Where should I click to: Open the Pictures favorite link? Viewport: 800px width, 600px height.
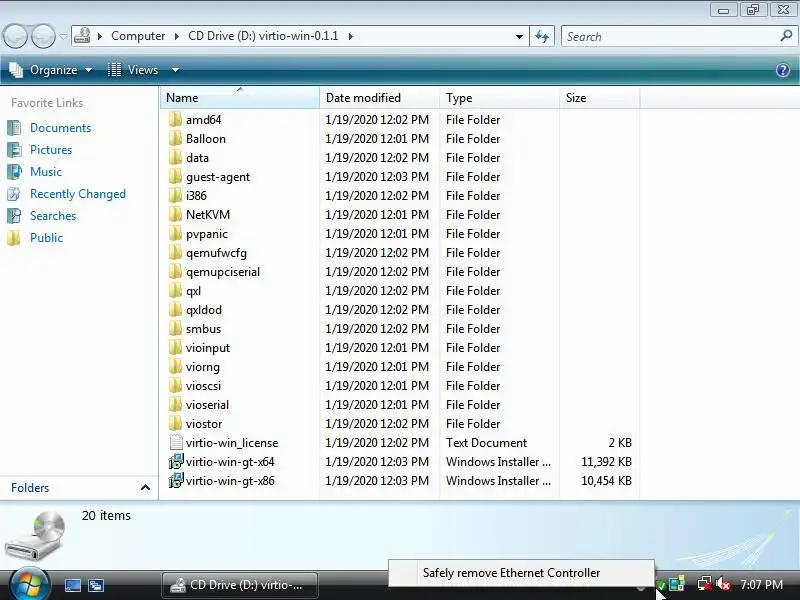51,149
